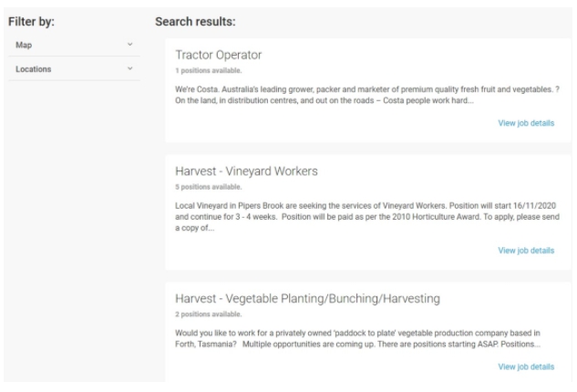
Task: Click blank area of Vineyard Workers card
Action: [x=331, y=253]
